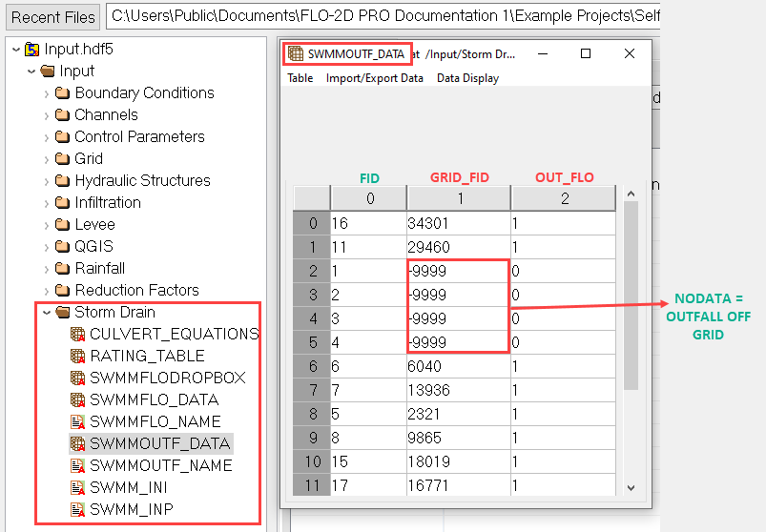Expand the Infiltration group
Image resolution: width=766 pixels, height=532 pixels.
[46, 202]
